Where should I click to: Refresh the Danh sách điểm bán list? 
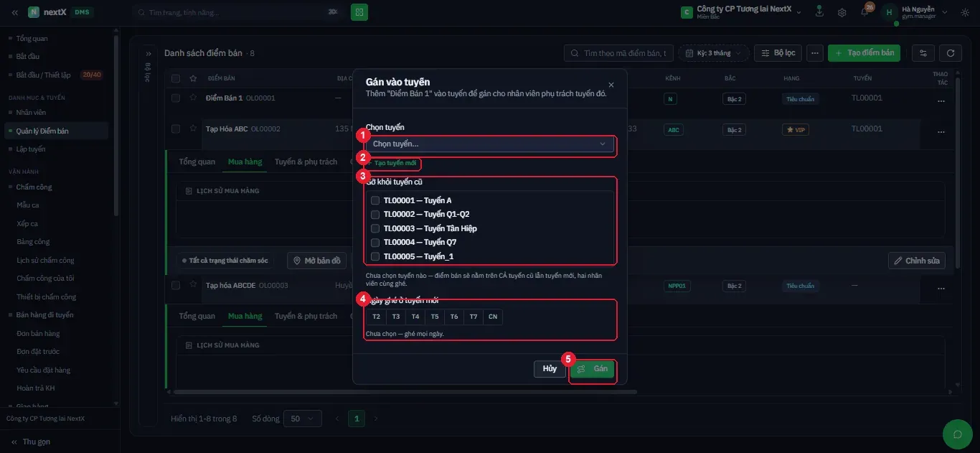pyautogui.click(x=951, y=53)
